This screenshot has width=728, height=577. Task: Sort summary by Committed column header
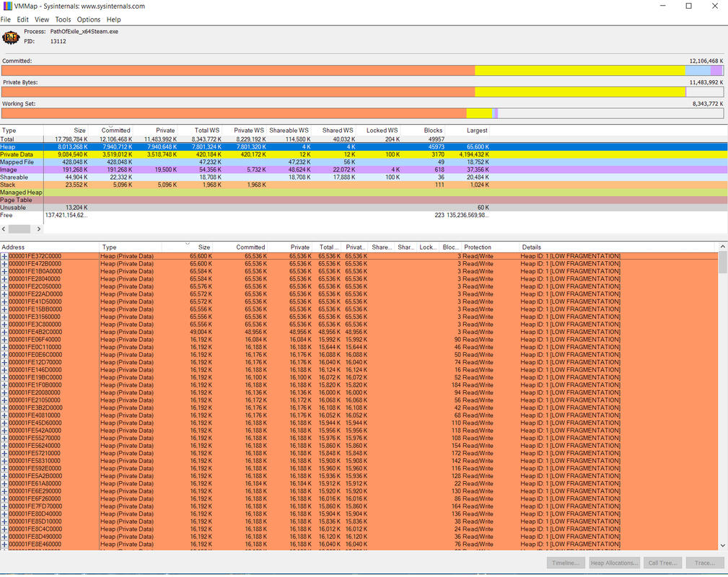[110, 131]
